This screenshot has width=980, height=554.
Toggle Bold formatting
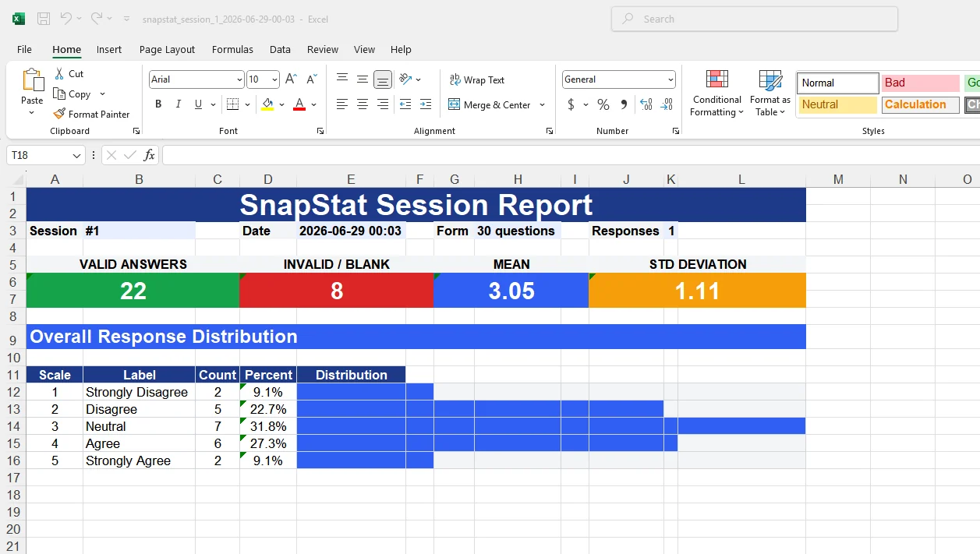pos(158,104)
